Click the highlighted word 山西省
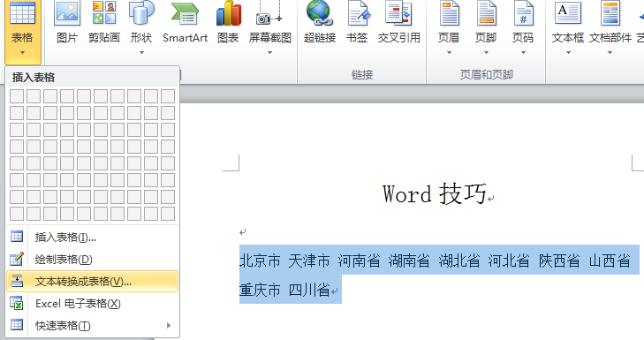This screenshot has height=340, width=644. [x=610, y=261]
